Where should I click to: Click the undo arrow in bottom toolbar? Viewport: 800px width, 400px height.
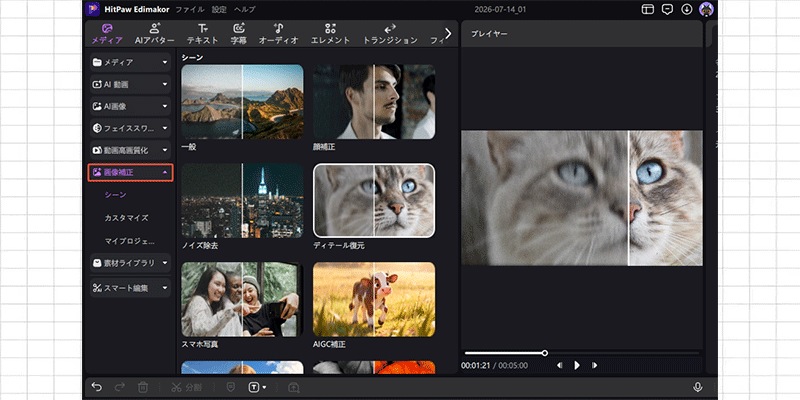click(x=96, y=387)
